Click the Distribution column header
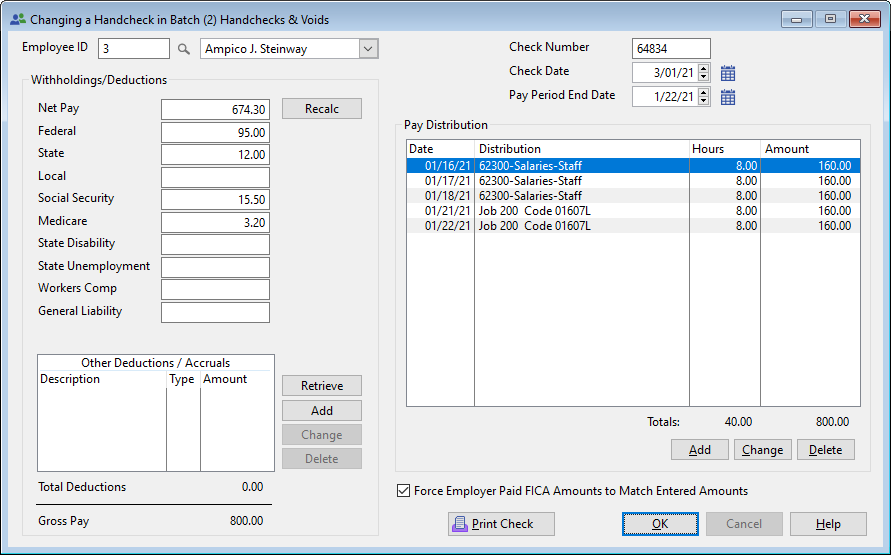 point(581,149)
